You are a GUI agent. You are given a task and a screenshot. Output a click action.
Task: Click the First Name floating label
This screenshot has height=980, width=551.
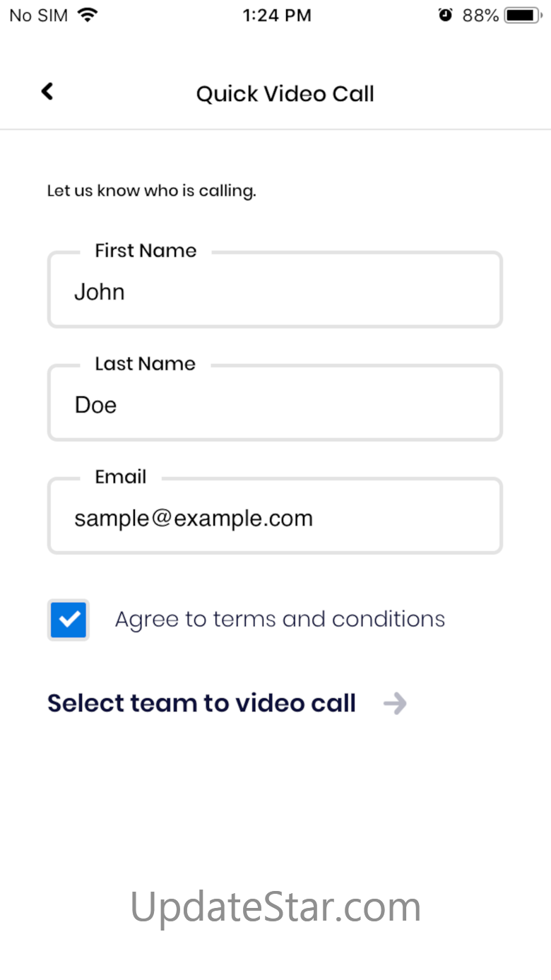146,251
